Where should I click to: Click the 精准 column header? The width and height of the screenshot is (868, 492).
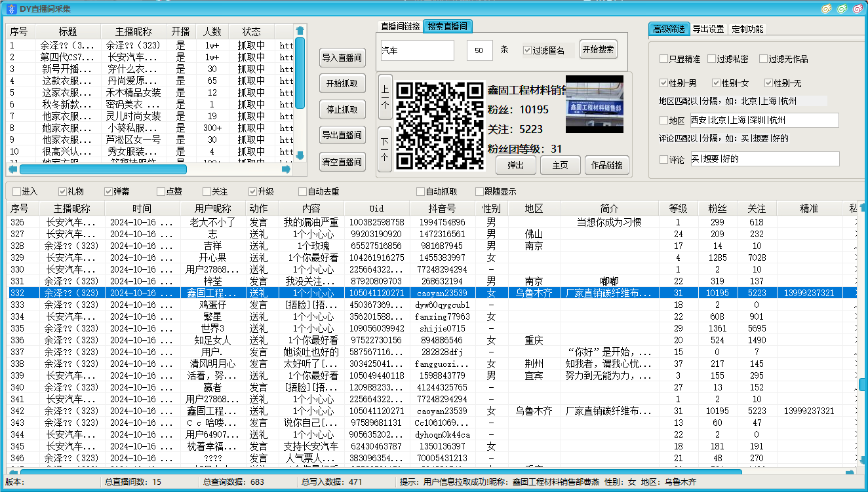(809, 208)
